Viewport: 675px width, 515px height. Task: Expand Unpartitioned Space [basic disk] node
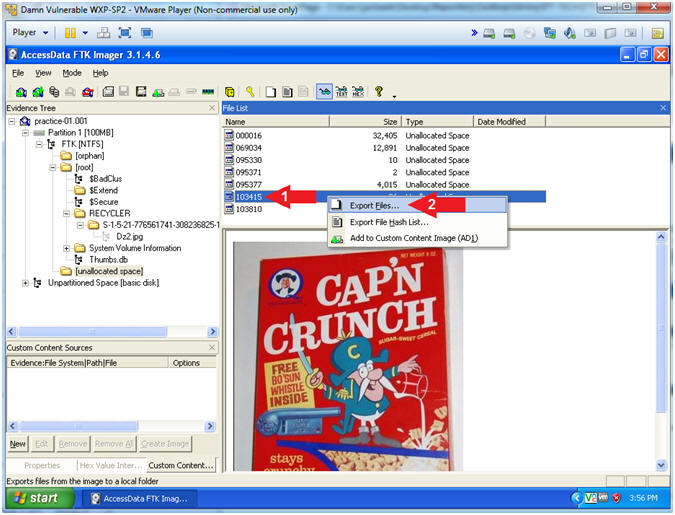pyautogui.click(x=25, y=283)
